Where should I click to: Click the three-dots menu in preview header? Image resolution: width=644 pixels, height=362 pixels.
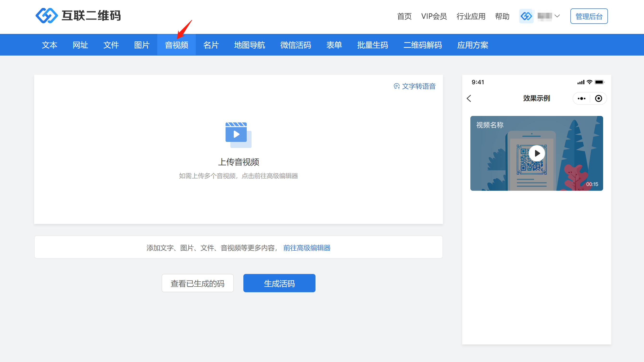pos(581,99)
